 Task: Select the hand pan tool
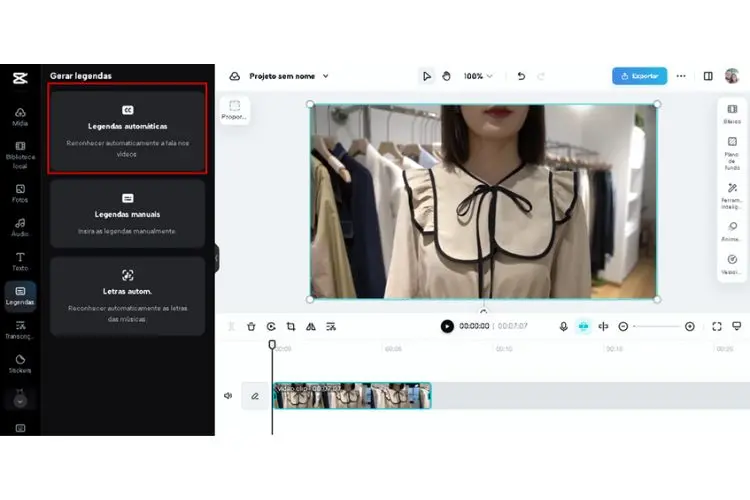pyautogui.click(x=446, y=77)
